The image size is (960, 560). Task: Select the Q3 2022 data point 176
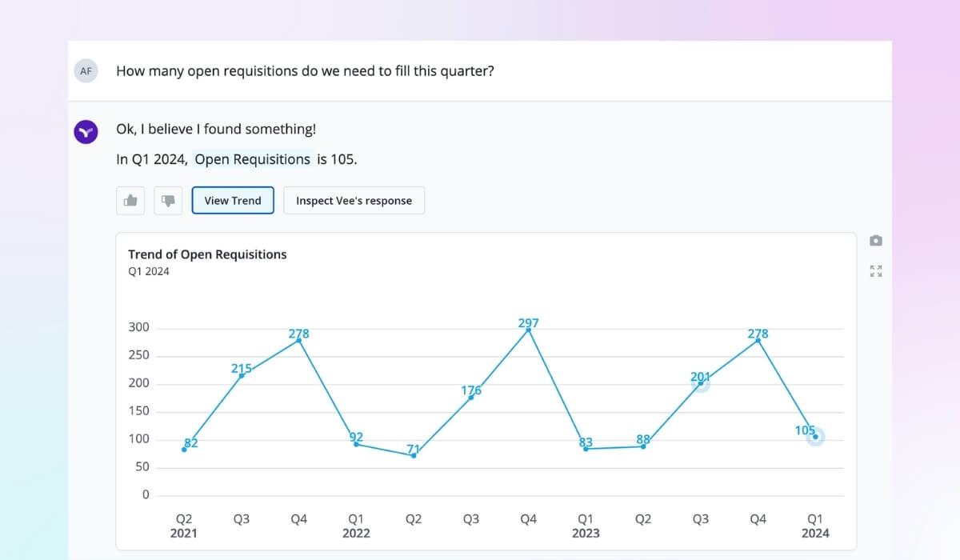click(x=470, y=397)
